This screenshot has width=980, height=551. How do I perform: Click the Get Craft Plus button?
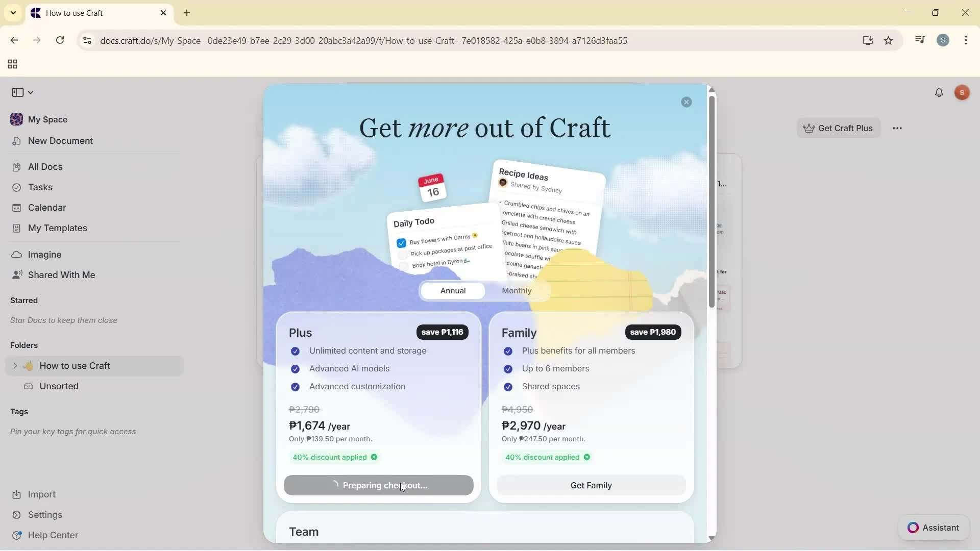point(839,128)
